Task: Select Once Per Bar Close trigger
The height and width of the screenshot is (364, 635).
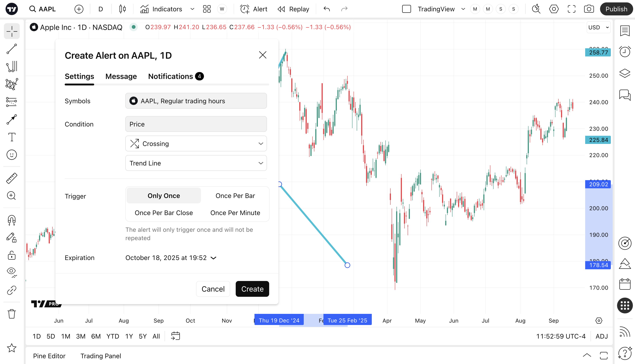Action: (x=164, y=213)
